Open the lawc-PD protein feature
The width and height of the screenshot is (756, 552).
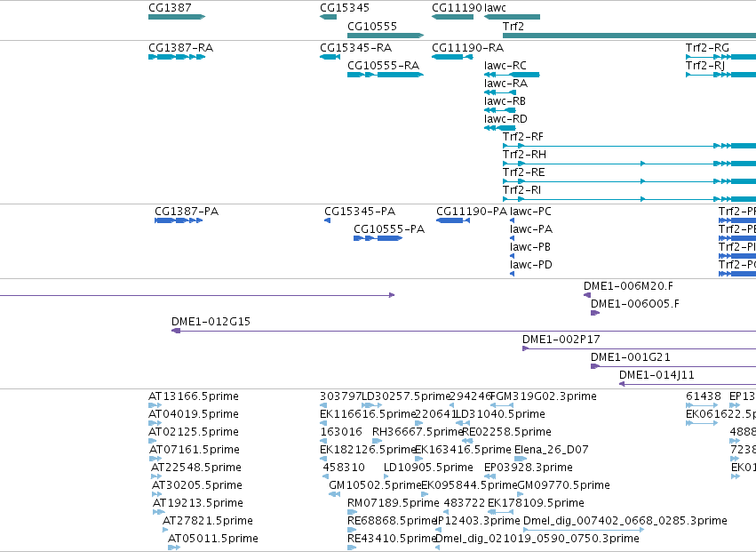click(x=531, y=265)
